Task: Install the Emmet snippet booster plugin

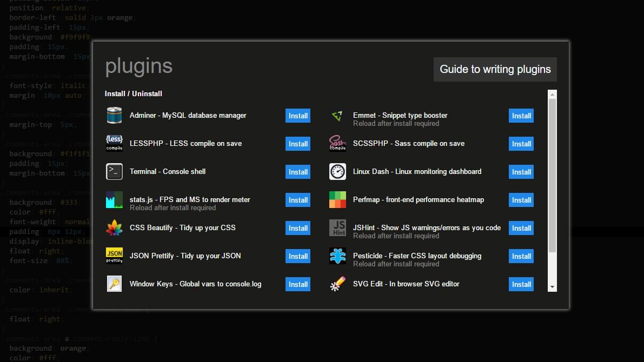Action: (521, 116)
